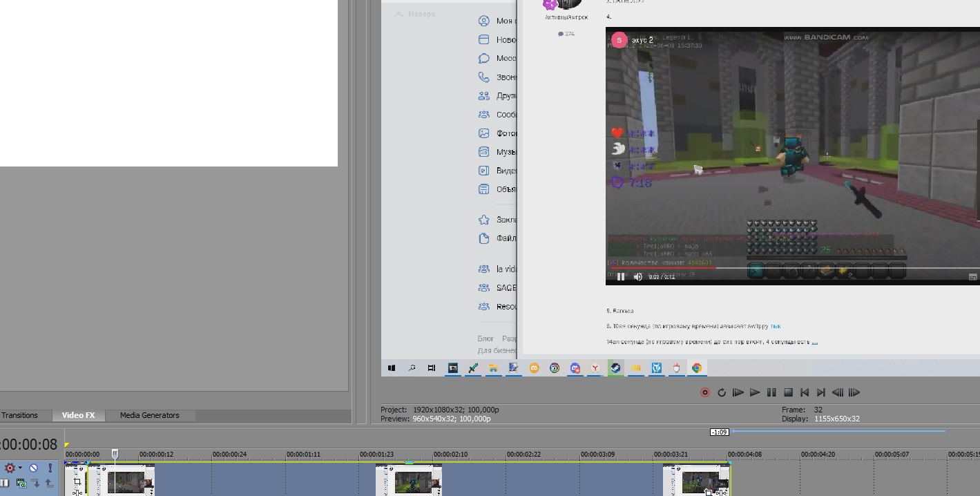Solo the video track
Viewport: 980px width, 496px height.
[x=50, y=468]
